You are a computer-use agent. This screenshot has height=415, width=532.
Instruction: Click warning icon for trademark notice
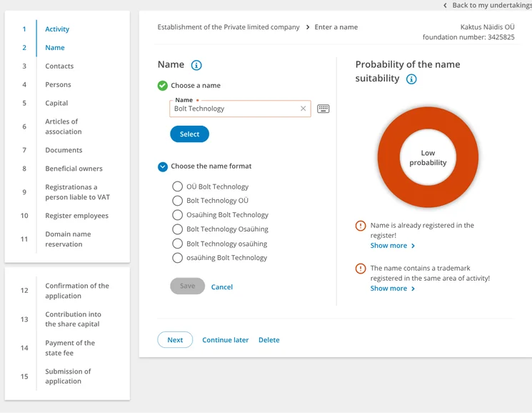point(361,269)
